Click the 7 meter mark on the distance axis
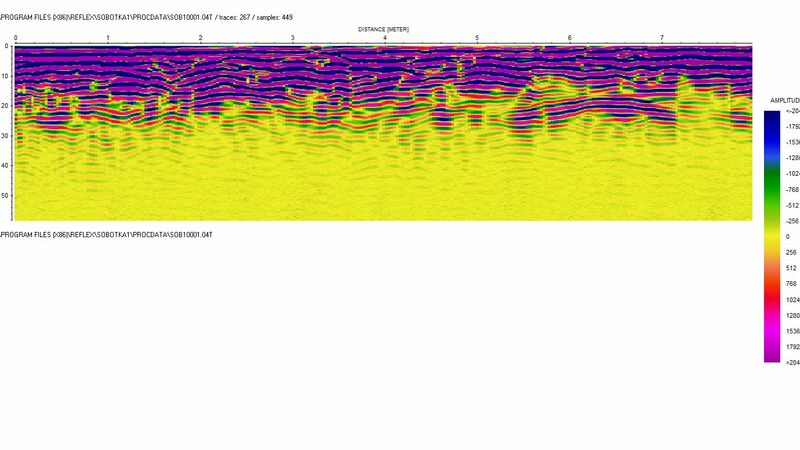 coord(662,38)
